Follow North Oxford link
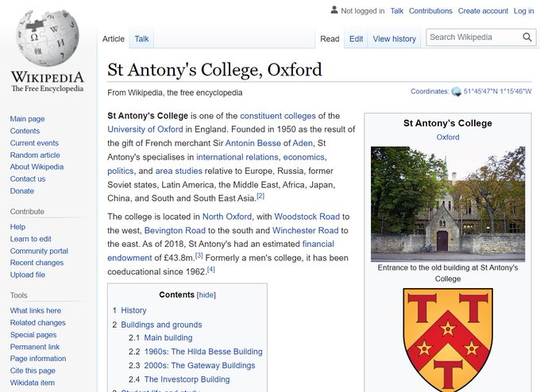540x392 pixels. [x=227, y=217]
